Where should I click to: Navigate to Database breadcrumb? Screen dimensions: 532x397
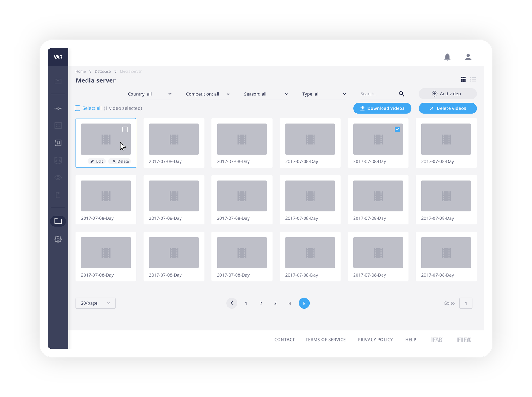click(x=103, y=72)
